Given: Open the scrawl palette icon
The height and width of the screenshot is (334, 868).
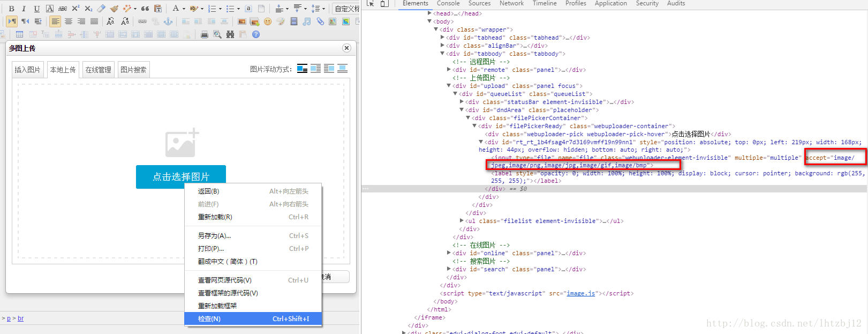Looking at the screenshot, I should pyautogui.click(x=281, y=21).
